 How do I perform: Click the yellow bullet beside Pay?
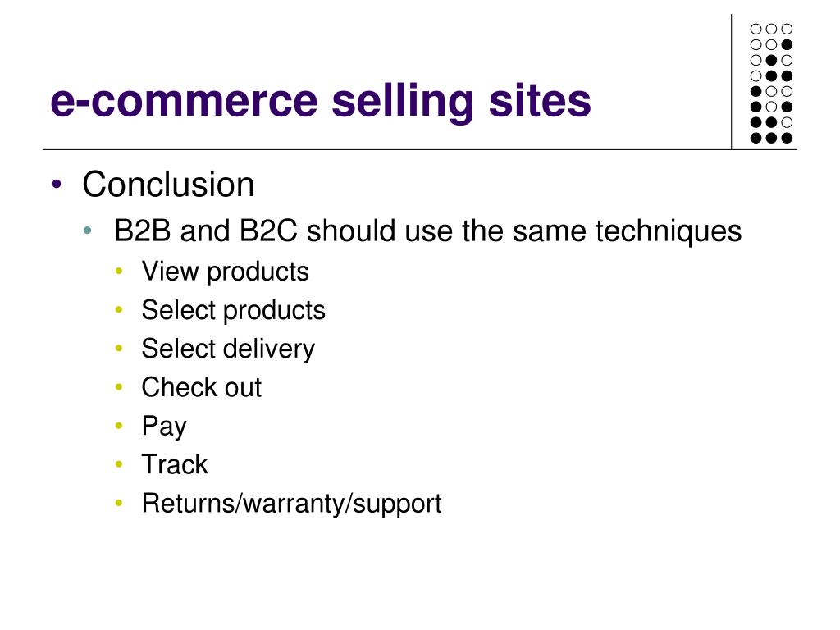coord(119,426)
